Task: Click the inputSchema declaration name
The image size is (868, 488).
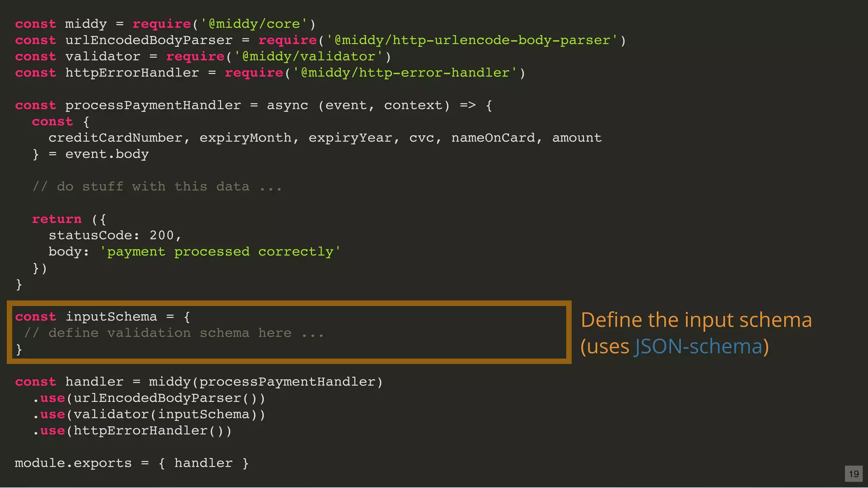Action: (111, 317)
